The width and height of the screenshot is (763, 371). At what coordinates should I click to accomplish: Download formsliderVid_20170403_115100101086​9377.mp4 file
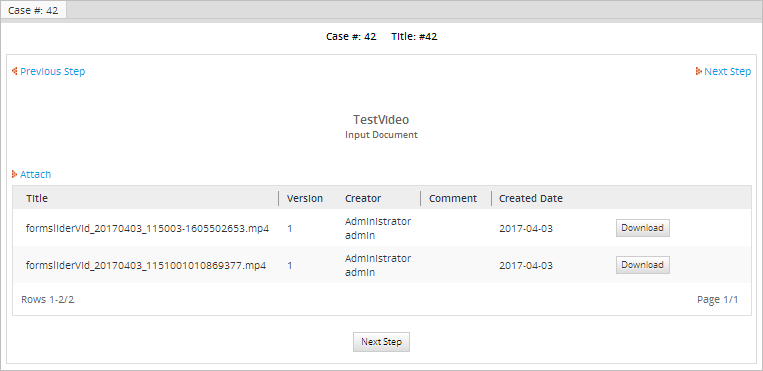pos(642,265)
